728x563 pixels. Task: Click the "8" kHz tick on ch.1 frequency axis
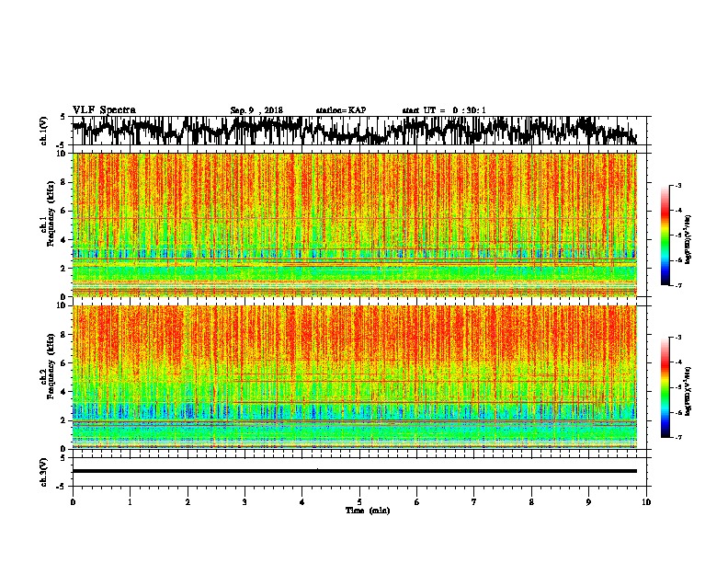[x=65, y=182]
